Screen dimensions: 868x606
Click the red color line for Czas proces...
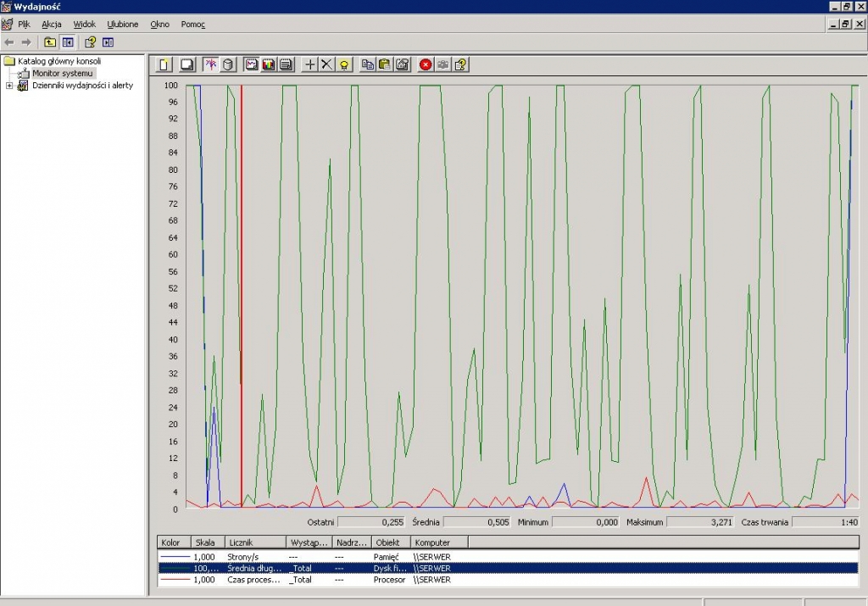pyautogui.click(x=175, y=580)
